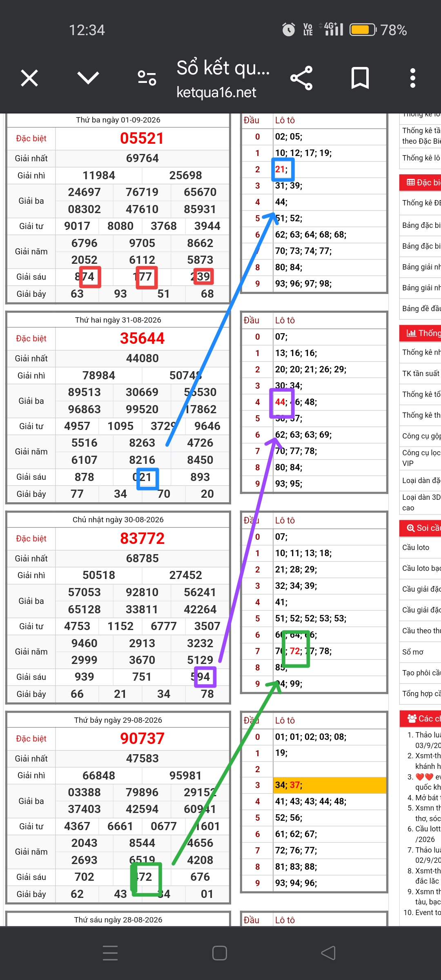Open Android recent apps menu button
Viewport: 441px width, 980px height.
point(110,953)
